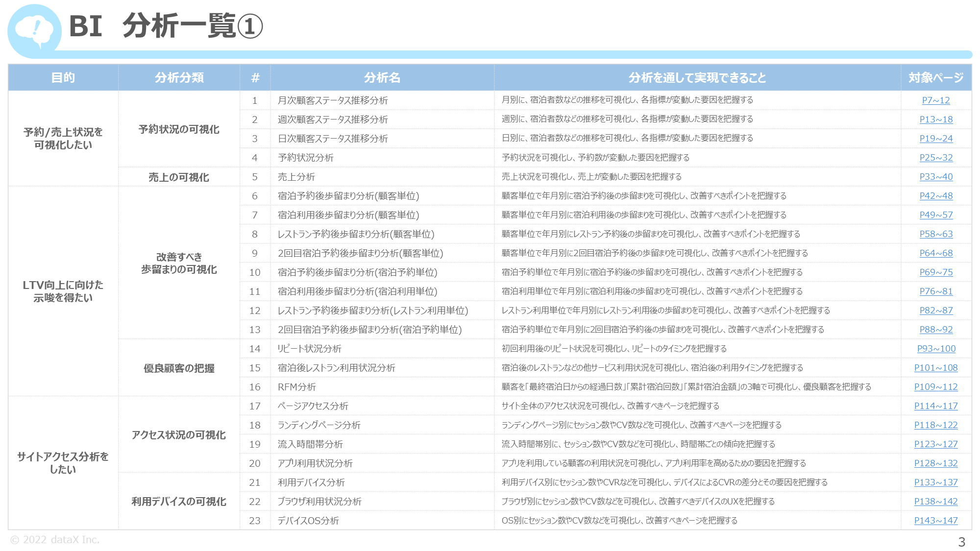The image size is (980, 551).
Task: Click the リピート状況分析 analysis name
Action: click(310, 349)
